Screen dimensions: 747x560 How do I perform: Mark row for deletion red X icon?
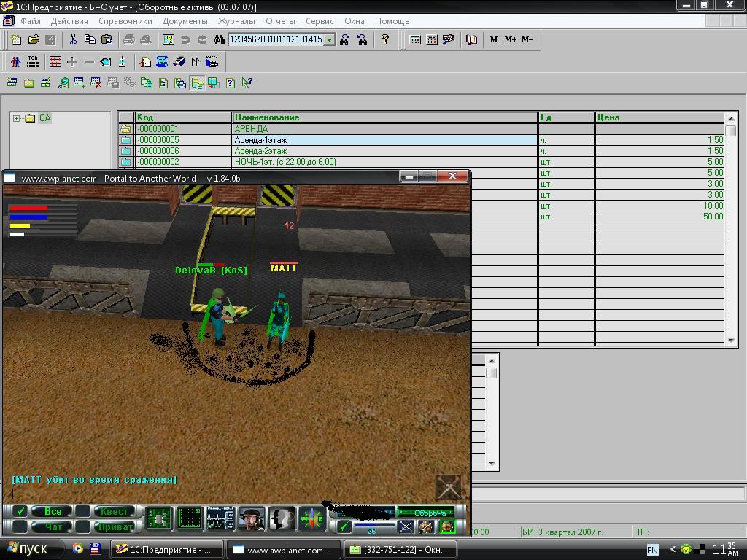click(96, 83)
